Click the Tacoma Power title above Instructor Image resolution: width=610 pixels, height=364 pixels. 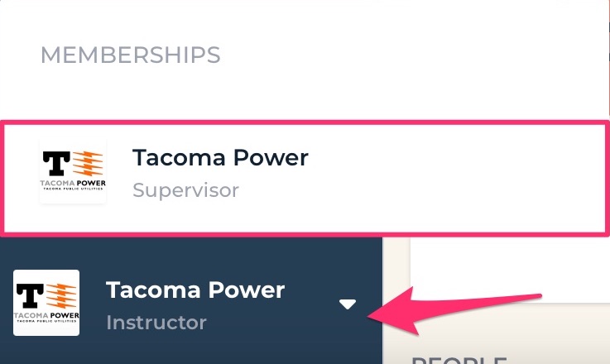[x=195, y=290]
